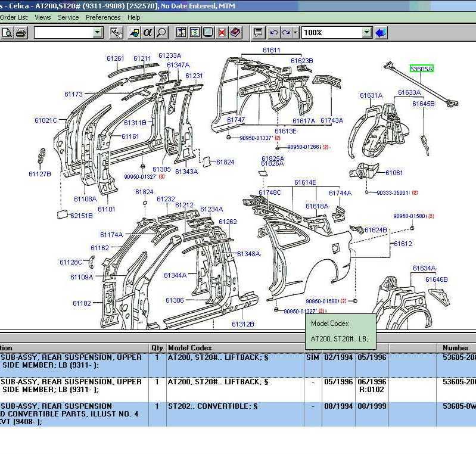The height and width of the screenshot is (454, 476).
Task: Click part callout 61021C
Action: tap(46, 120)
